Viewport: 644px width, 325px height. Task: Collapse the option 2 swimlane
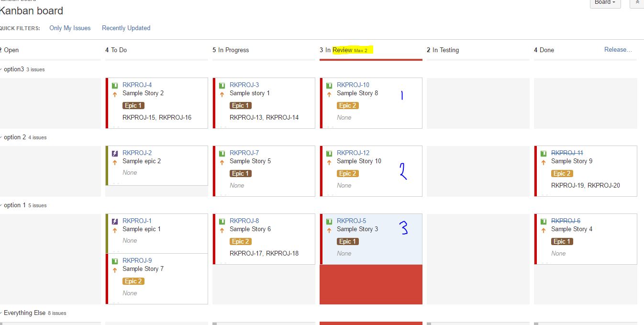[1, 137]
